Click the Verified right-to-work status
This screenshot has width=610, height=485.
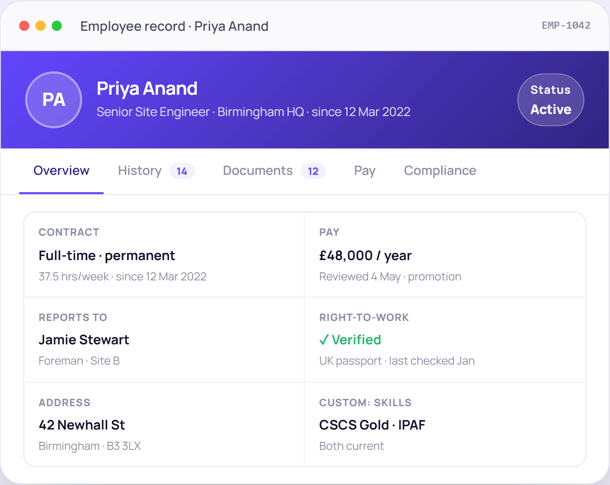click(x=350, y=340)
